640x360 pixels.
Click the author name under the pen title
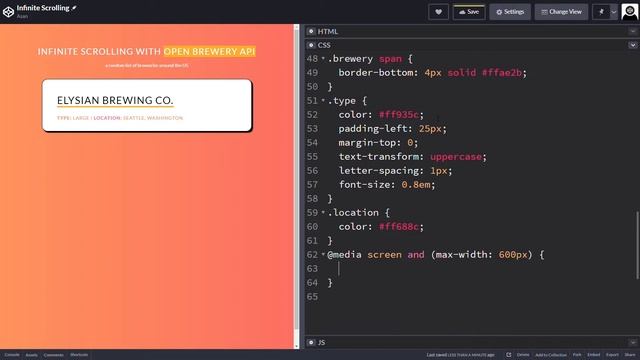pos(22,16)
